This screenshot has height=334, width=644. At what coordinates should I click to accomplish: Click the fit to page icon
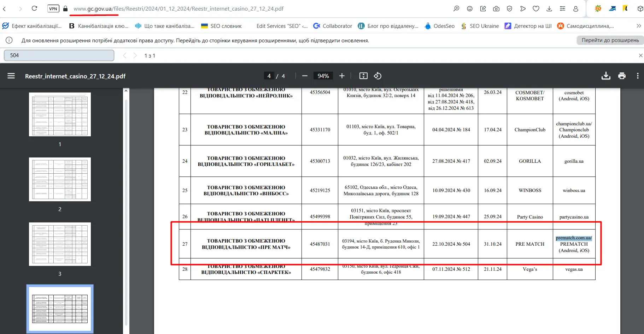[363, 76]
